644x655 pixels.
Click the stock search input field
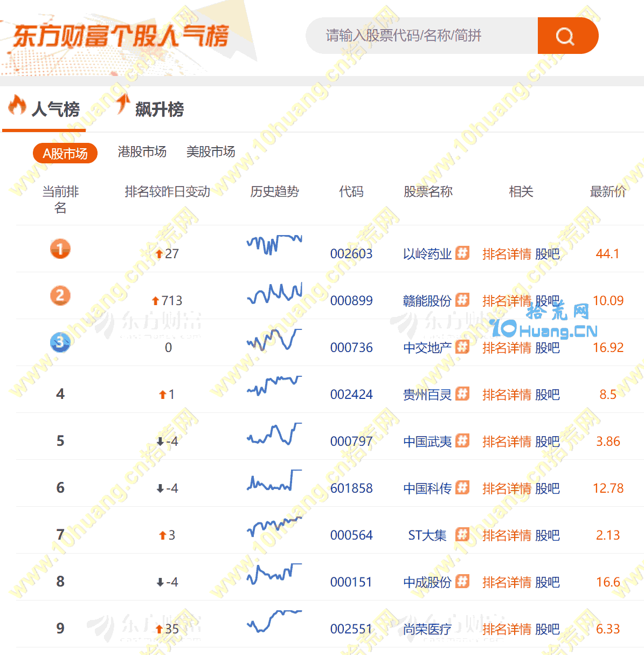(x=422, y=36)
